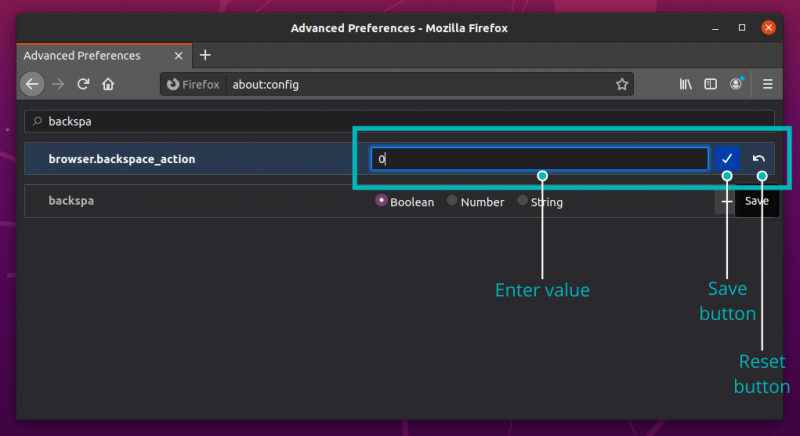Open the hamburger application menu
800x436 pixels.
768,85
